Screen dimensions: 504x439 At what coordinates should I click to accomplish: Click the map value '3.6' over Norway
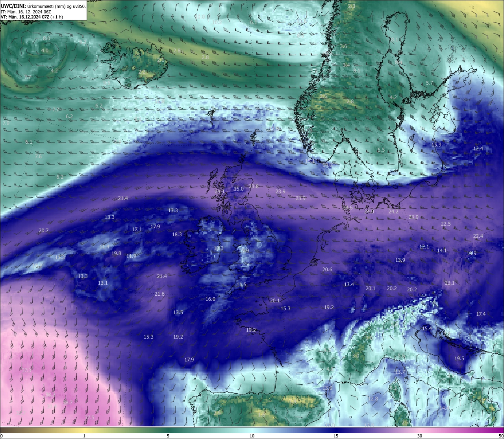[343, 46]
